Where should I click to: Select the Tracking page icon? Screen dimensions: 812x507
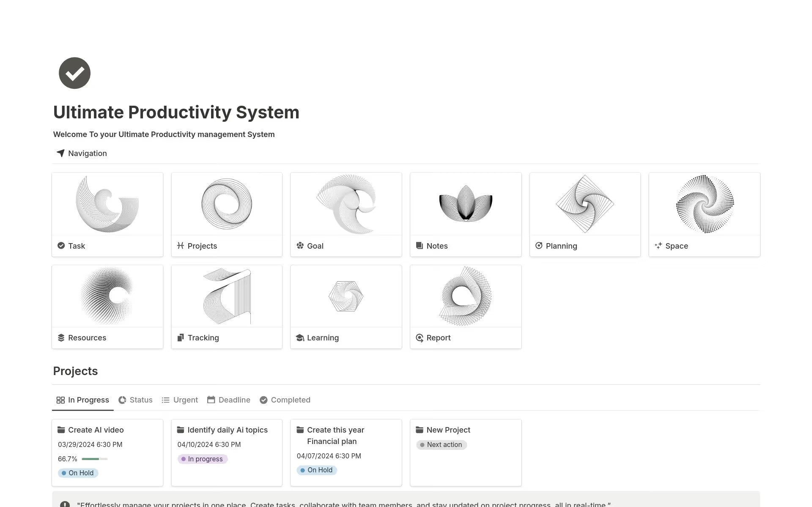pos(180,337)
